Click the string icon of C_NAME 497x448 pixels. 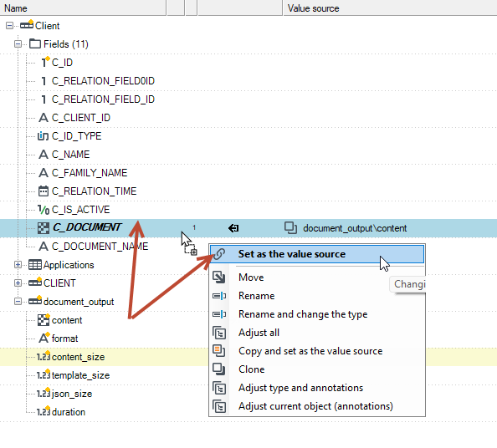point(44,155)
